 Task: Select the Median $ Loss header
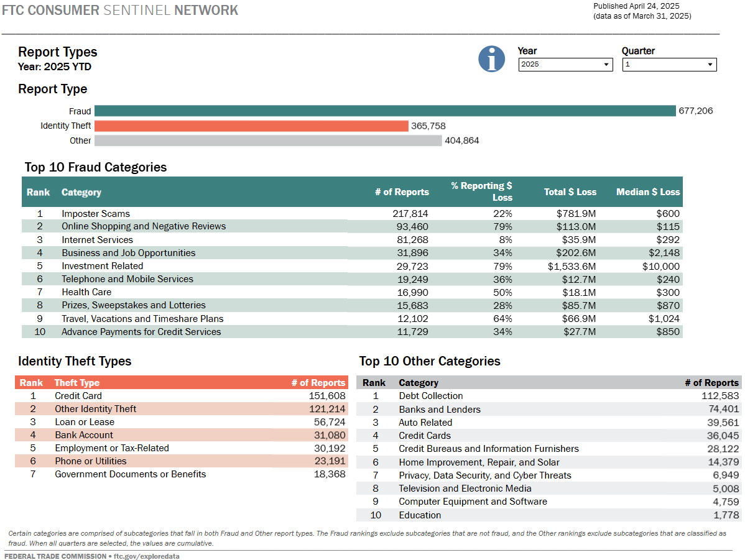pos(648,192)
